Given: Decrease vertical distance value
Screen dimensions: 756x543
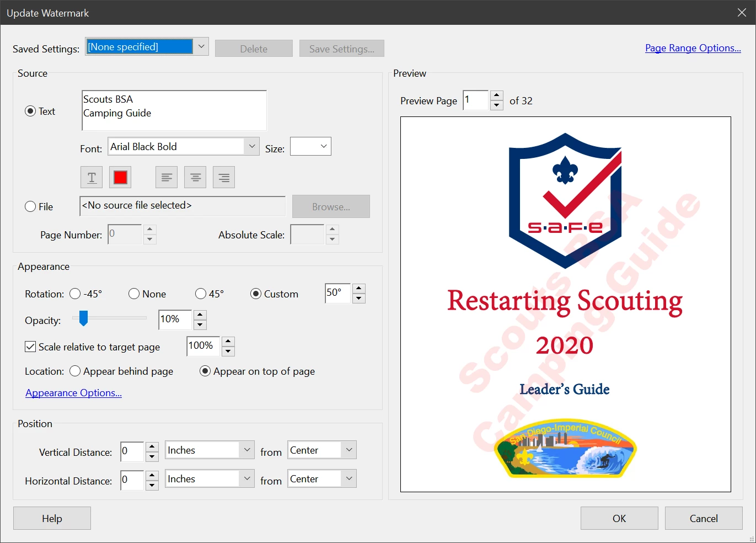Looking at the screenshot, I should point(152,456).
